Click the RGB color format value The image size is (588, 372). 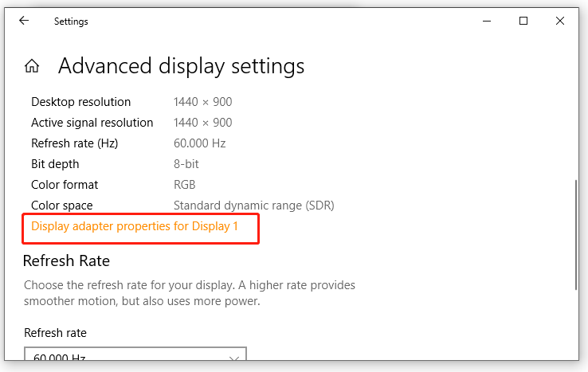[x=185, y=185]
